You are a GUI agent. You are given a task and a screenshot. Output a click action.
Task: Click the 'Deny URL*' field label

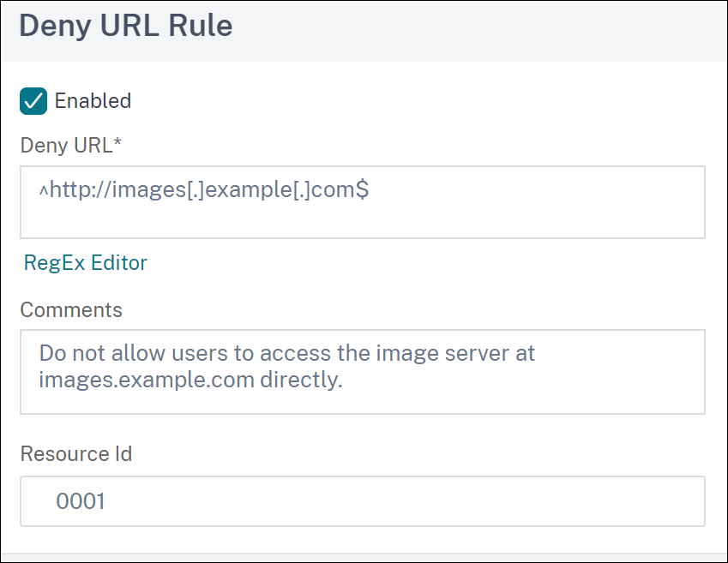(x=70, y=146)
